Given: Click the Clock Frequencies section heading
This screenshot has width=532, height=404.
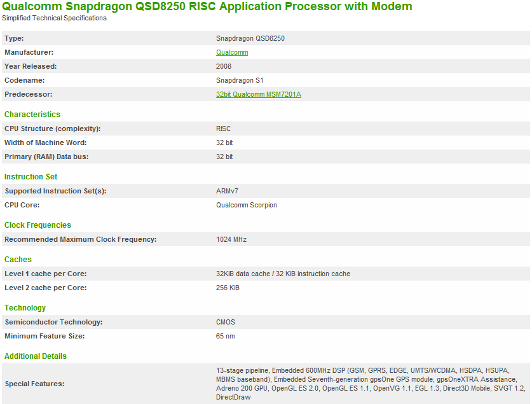Looking at the screenshot, I should 38,225.
